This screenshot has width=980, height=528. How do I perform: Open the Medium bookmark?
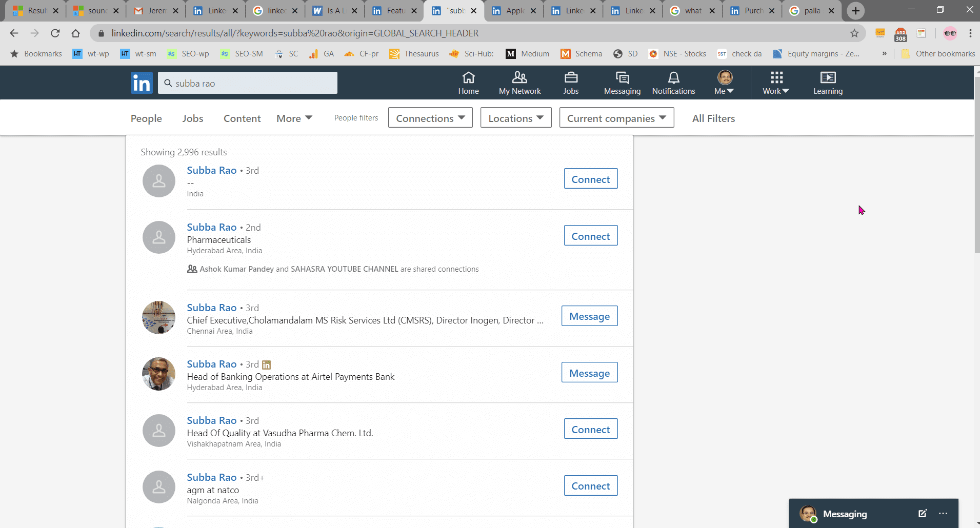(527, 54)
